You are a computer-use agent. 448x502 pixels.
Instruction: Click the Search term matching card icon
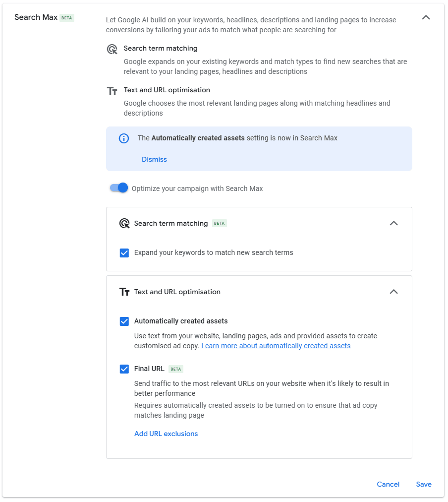(x=124, y=223)
